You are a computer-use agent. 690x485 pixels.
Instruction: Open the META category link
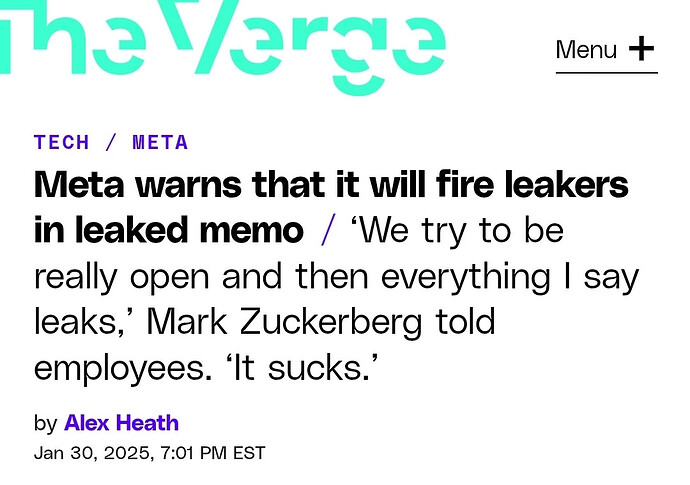pos(160,142)
